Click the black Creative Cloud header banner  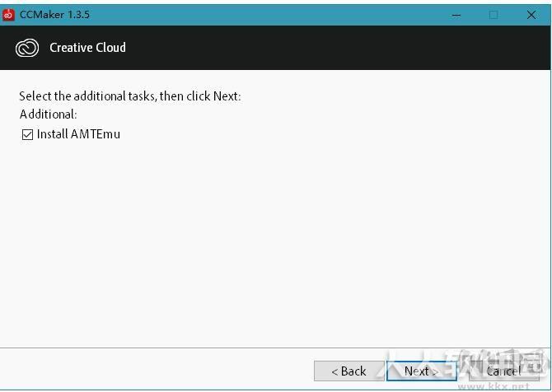[x=275, y=48]
